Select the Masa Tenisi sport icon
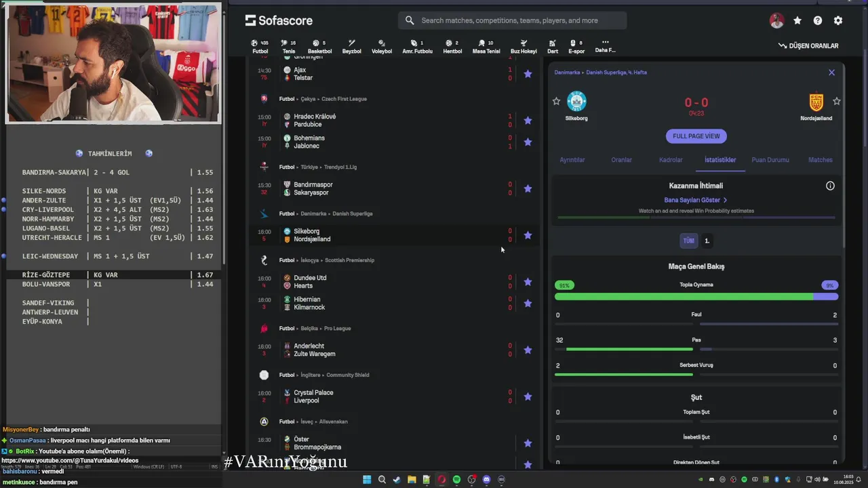Screen dimensions: 868x488 pos(486,47)
